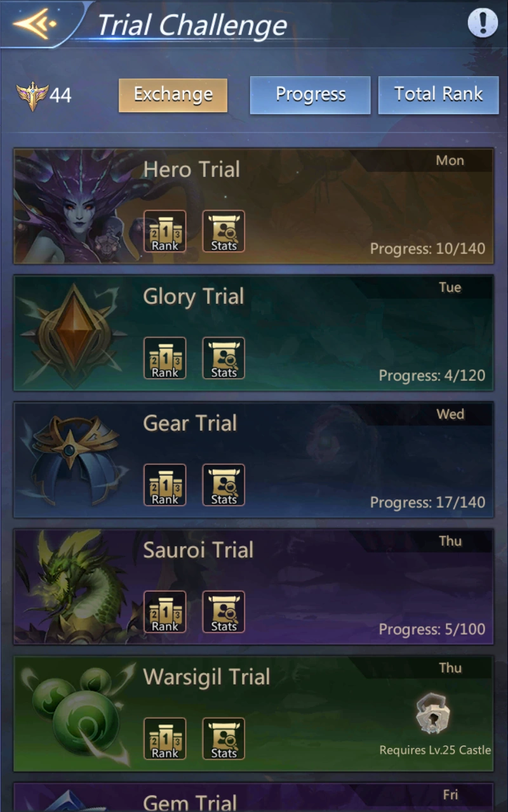
Task: Tap the trial medal currency icon
Action: point(32,96)
